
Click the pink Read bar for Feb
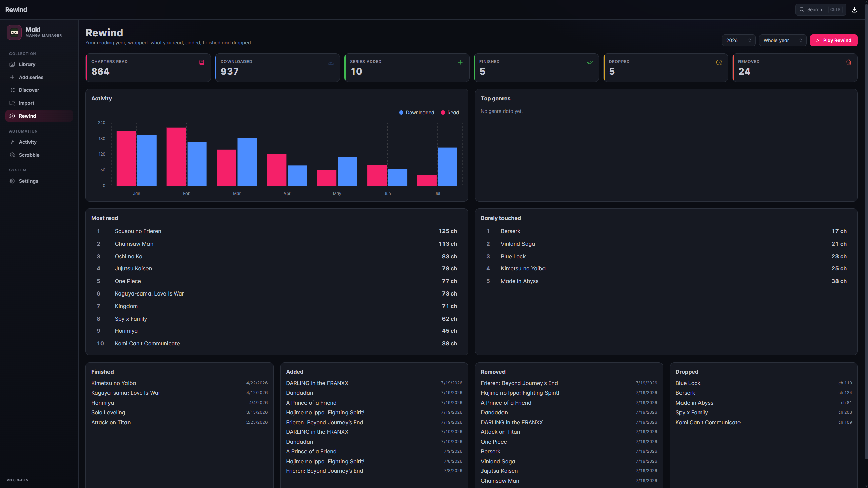click(176, 157)
